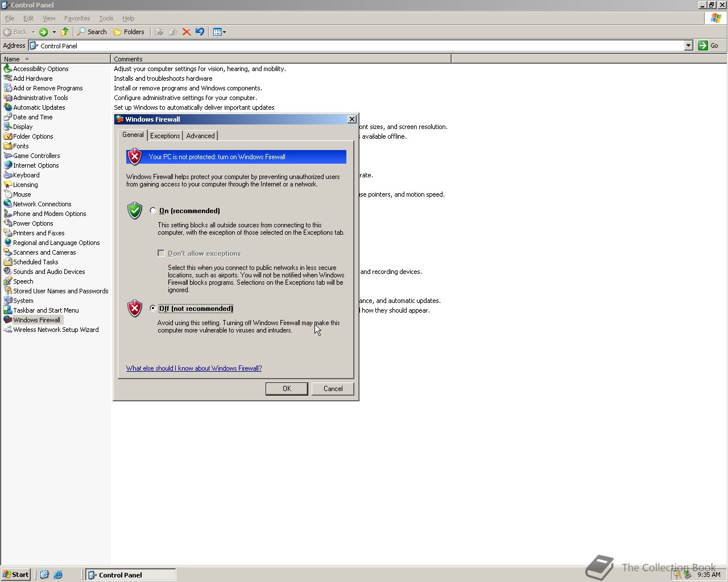The height and width of the screenshot is (582, 728).
Task: Open Folder Options icon
Action: (x=8, y=136)
